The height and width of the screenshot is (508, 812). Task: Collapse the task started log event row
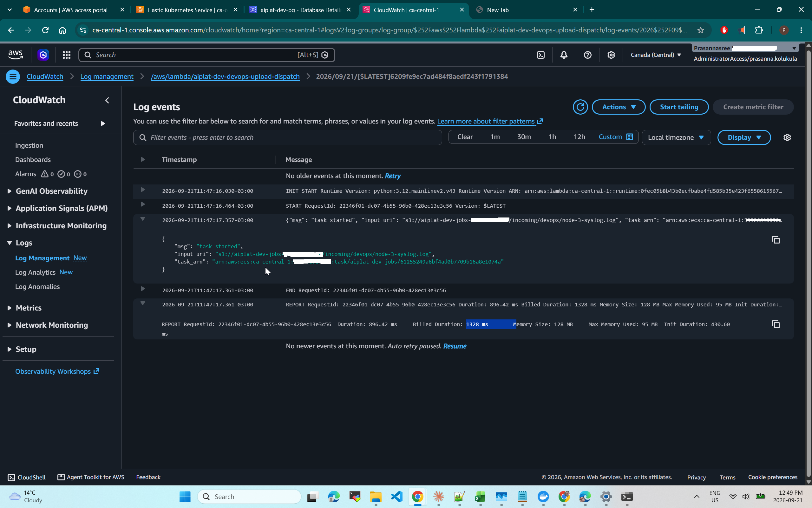[143, 219]
